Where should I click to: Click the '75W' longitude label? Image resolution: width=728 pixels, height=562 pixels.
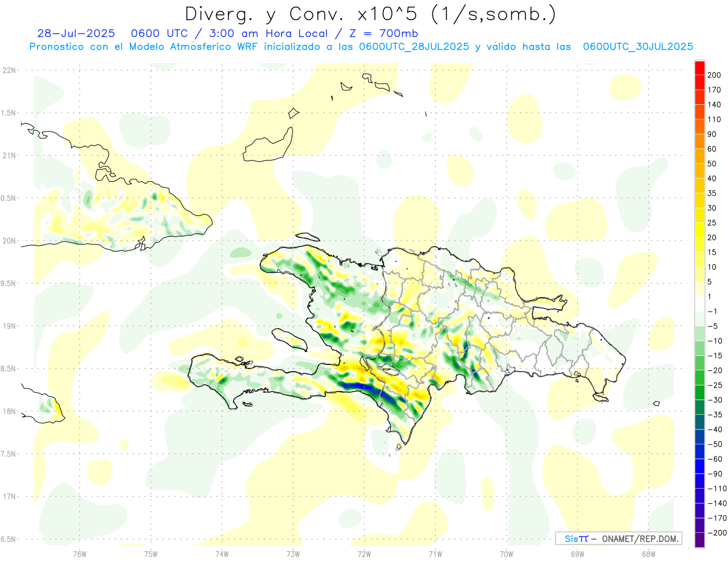point(151,554)
